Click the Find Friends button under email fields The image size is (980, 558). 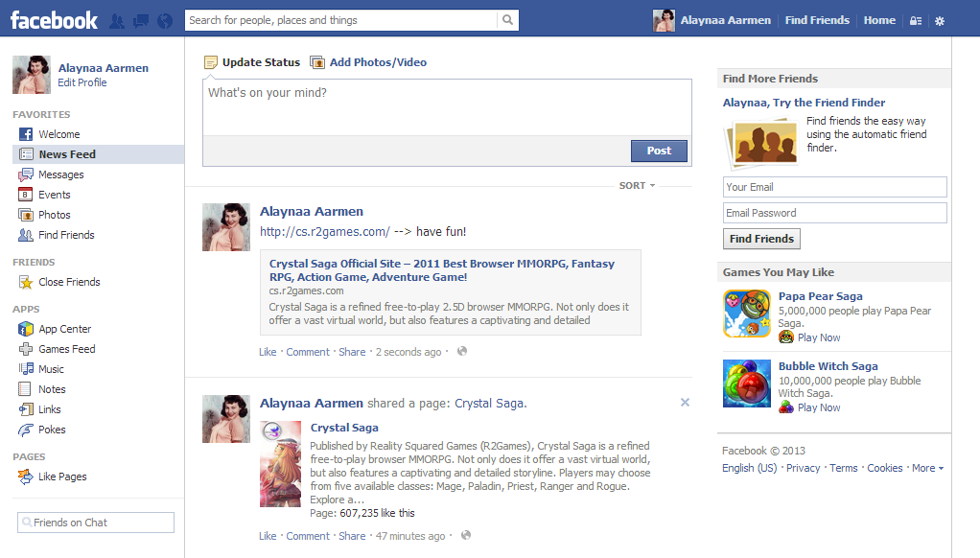click(x=761, y=239)
